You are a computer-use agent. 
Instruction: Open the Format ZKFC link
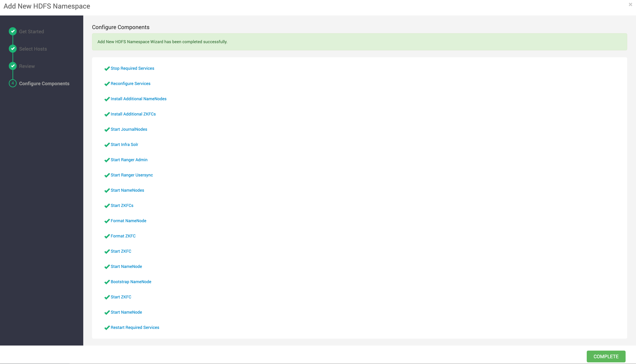(123, 236)
